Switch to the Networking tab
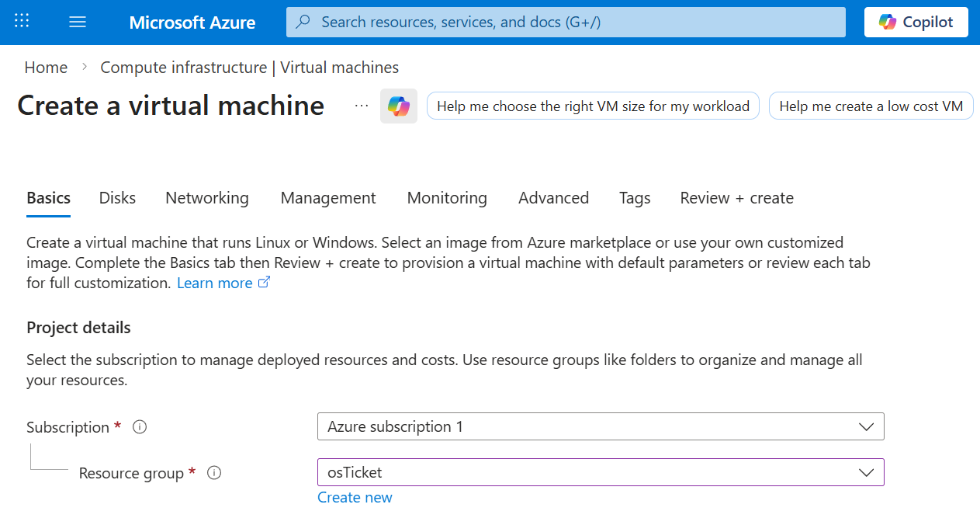This screenshot has width=980, height=532. point(207,198)
